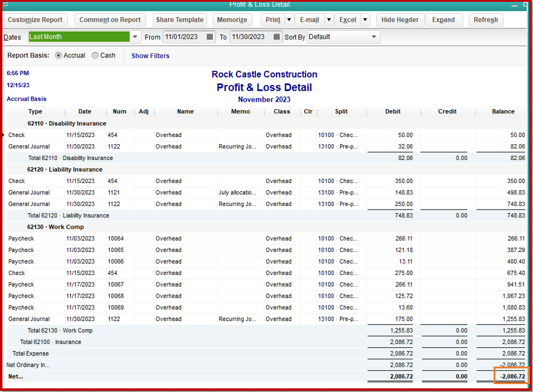This screenshot has width=533, height=392.
Task: Open the Sort By dropdown
Action: coord(374,37)
